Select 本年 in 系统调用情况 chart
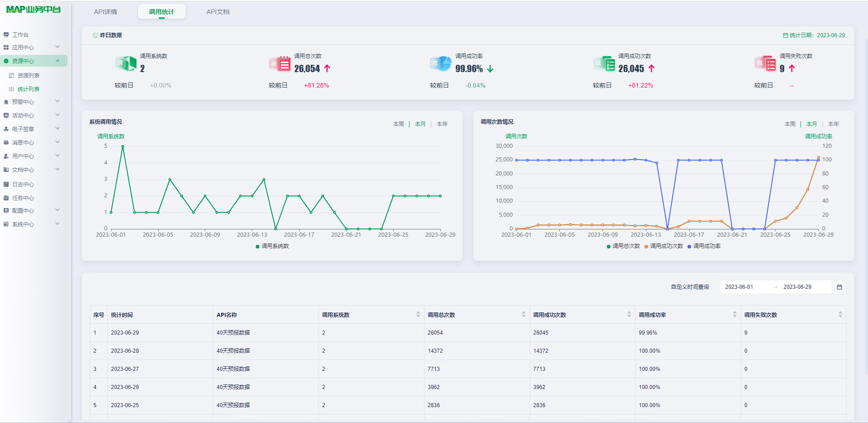868x423 pixels. point(442,124)
